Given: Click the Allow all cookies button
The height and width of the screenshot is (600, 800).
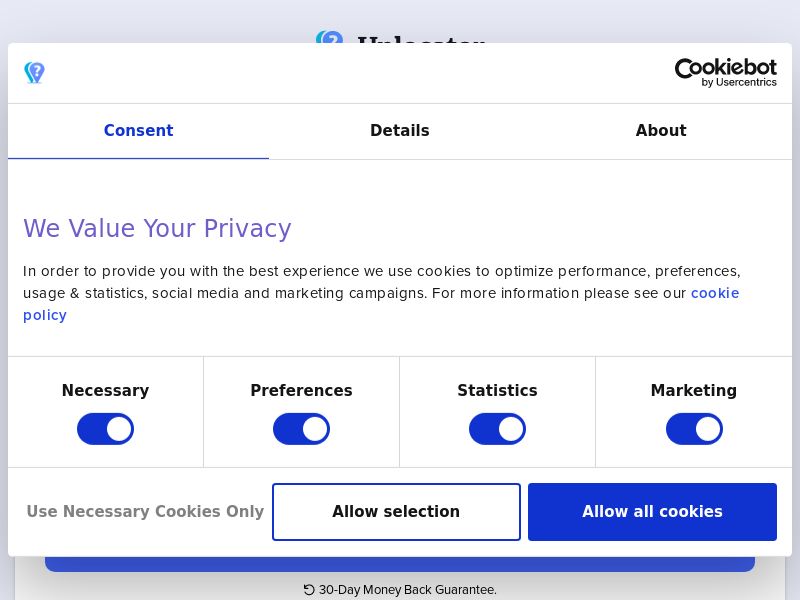Looking at the screenshot, I should [652, 511].
